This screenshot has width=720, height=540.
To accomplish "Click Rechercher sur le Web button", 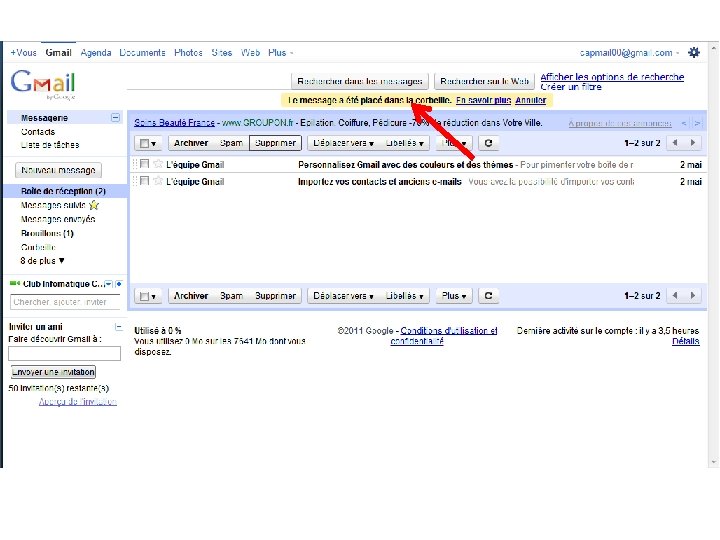I will (x=484, y=81).
